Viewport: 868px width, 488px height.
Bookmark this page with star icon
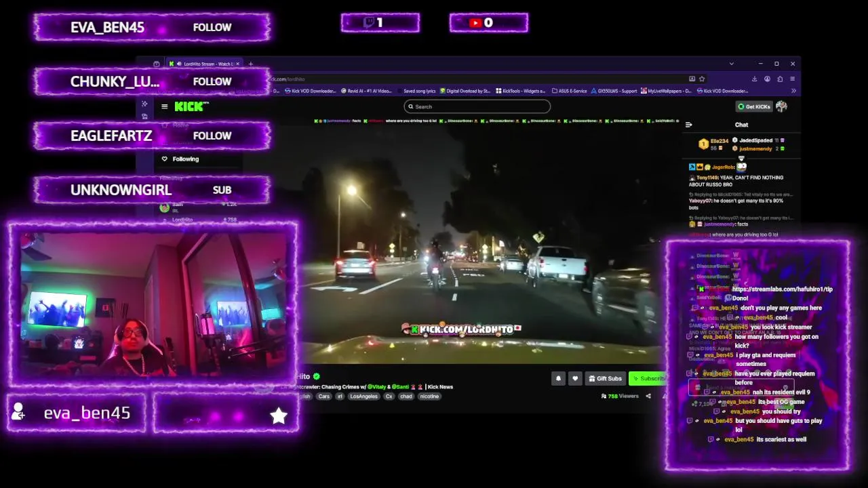pos(702,79)
